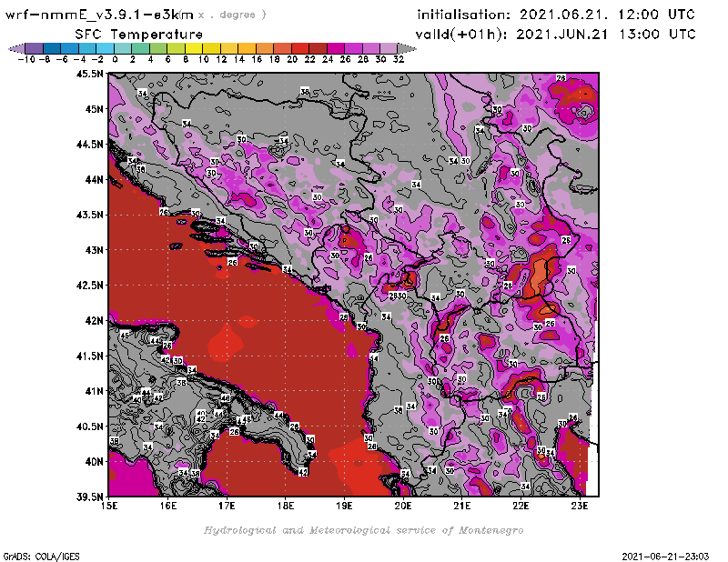The height and width of the screenshot is (562, 728).
Task: Click the 45.5N latitude label
Action: (89, 74)
